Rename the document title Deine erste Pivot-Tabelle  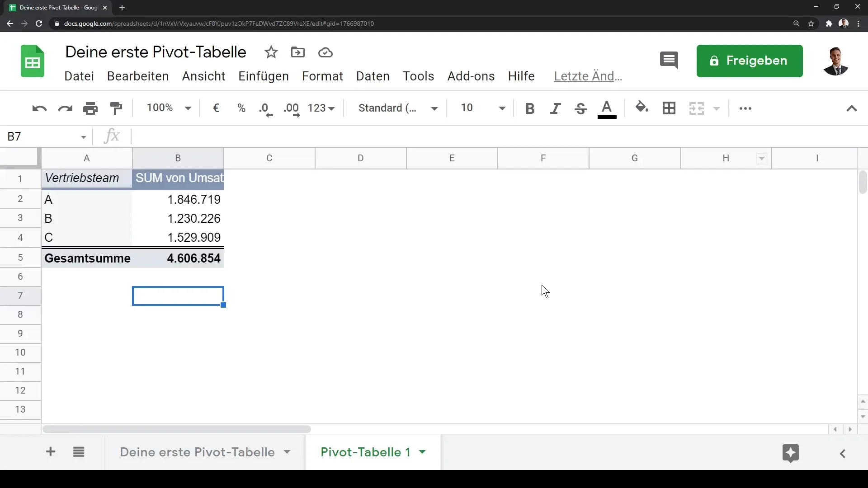156,52
